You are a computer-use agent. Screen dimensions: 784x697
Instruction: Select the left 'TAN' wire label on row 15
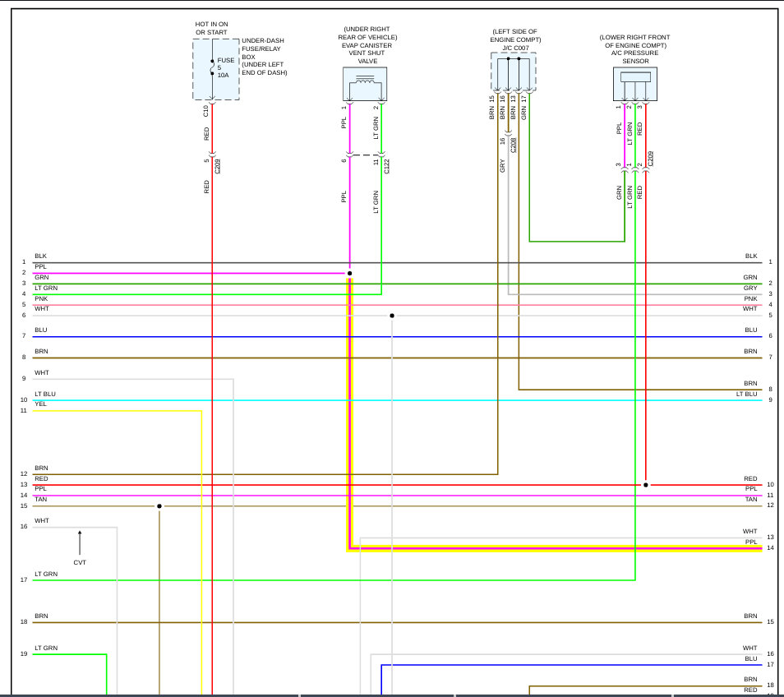point(41,500)
